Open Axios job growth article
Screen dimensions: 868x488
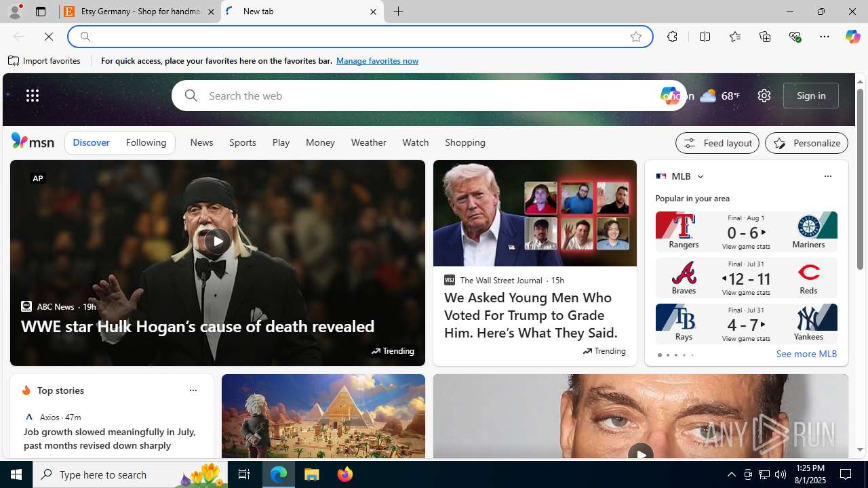point(111,439)
